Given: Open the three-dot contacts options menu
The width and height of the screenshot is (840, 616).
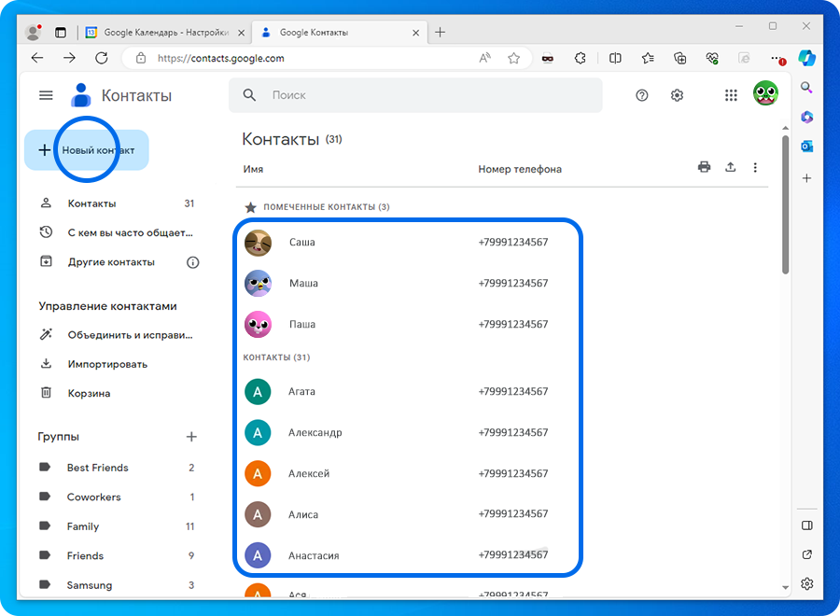Looking at the screenshot, I should [755, 166].
